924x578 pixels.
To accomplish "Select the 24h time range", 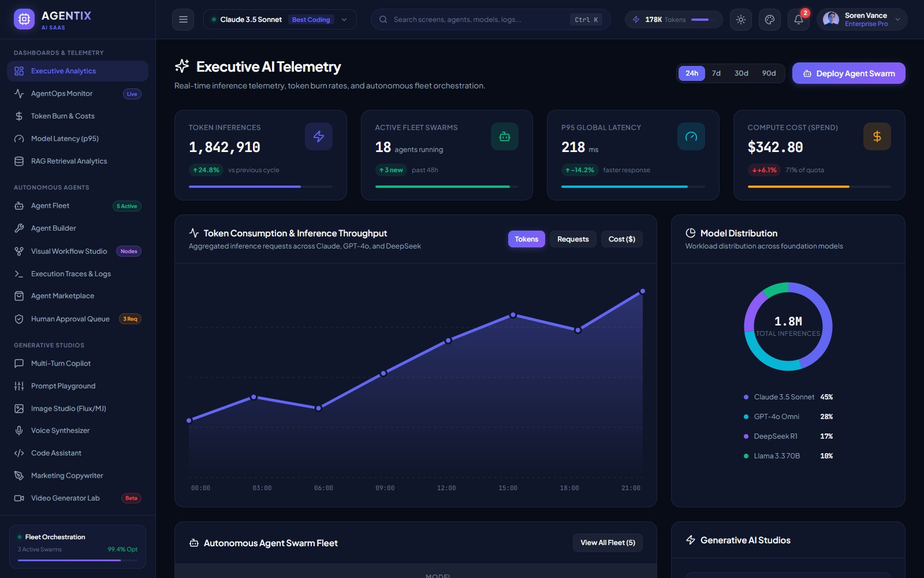I will click(692, 73).
